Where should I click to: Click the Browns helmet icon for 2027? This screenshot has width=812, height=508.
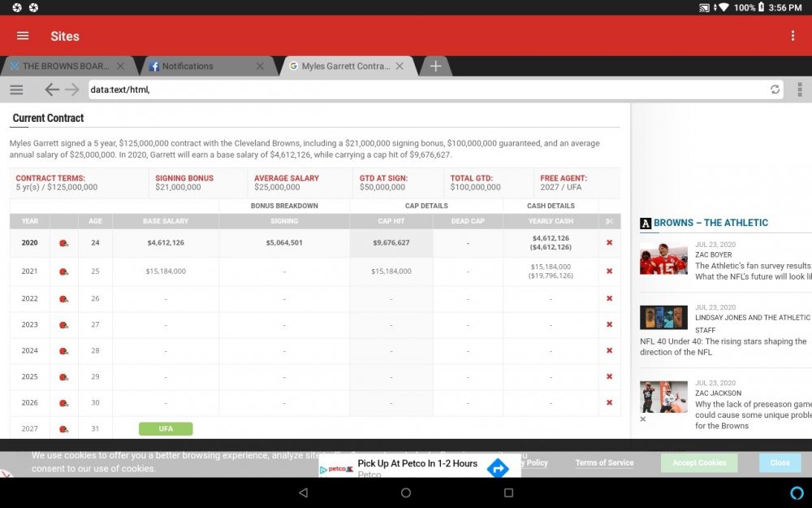click(x=63, y=428)
